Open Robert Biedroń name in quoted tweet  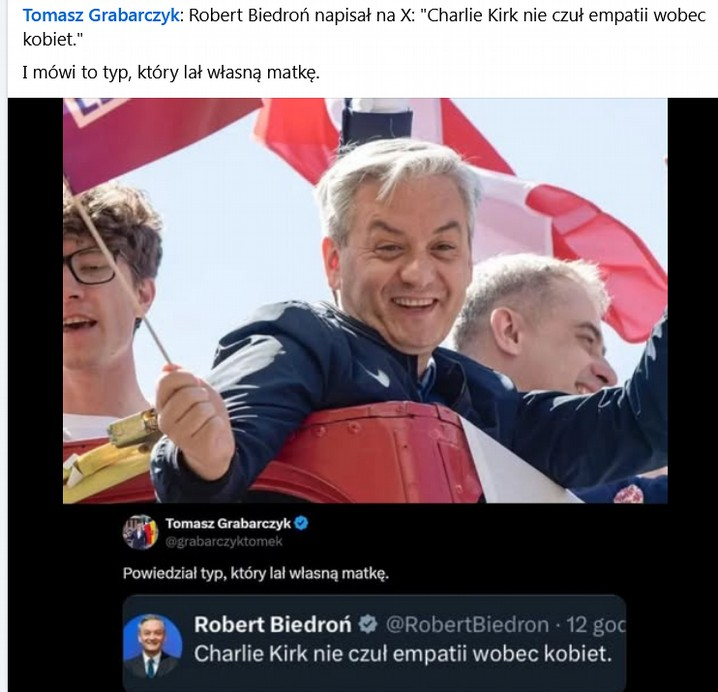[273, 625]
